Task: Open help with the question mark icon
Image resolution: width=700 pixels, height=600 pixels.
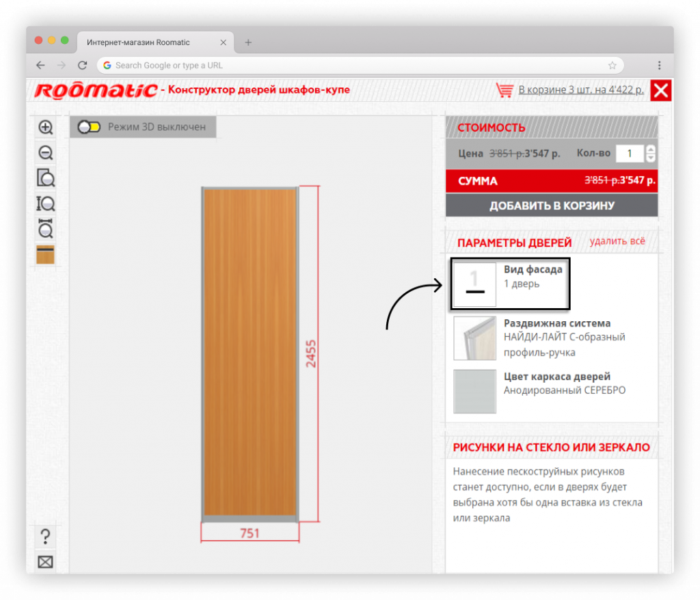Action: (x=46, y=536)
